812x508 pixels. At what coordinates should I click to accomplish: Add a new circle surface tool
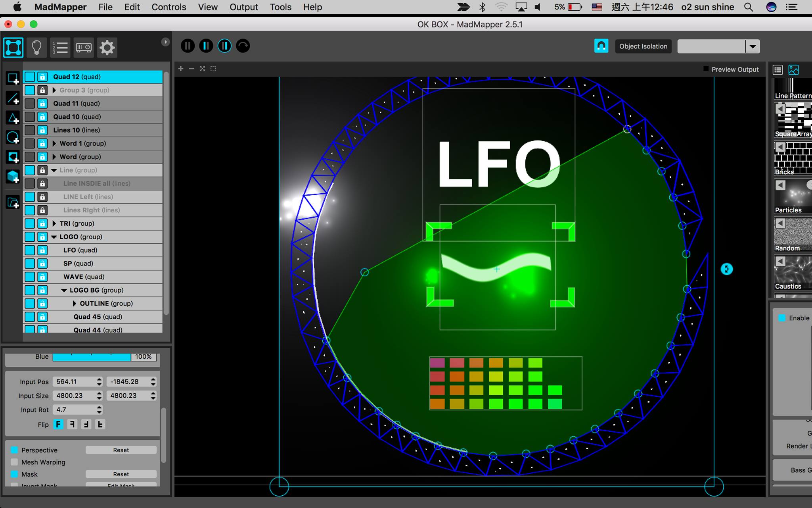coord(13,137)
